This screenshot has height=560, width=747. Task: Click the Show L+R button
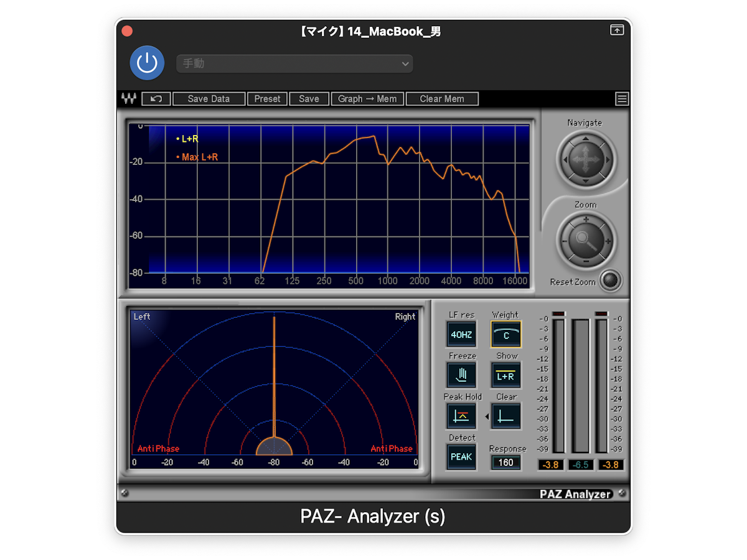[506, 375]
